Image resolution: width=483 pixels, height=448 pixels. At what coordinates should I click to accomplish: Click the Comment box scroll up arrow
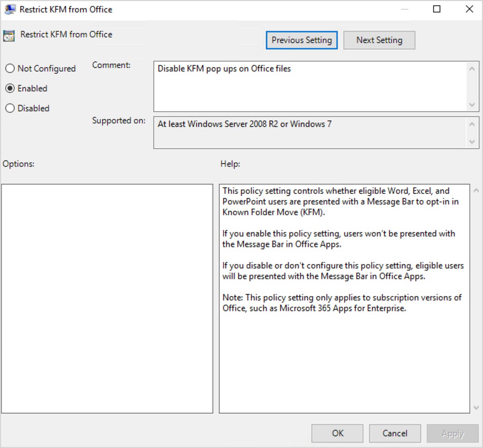click(472, 69)
